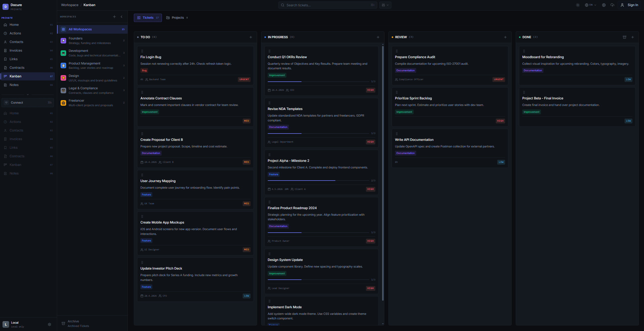Screen dimensions: 644x331
Task: Click progress bar on Conduct Q1 OKRs Review
Action: [x=318, y=82]
